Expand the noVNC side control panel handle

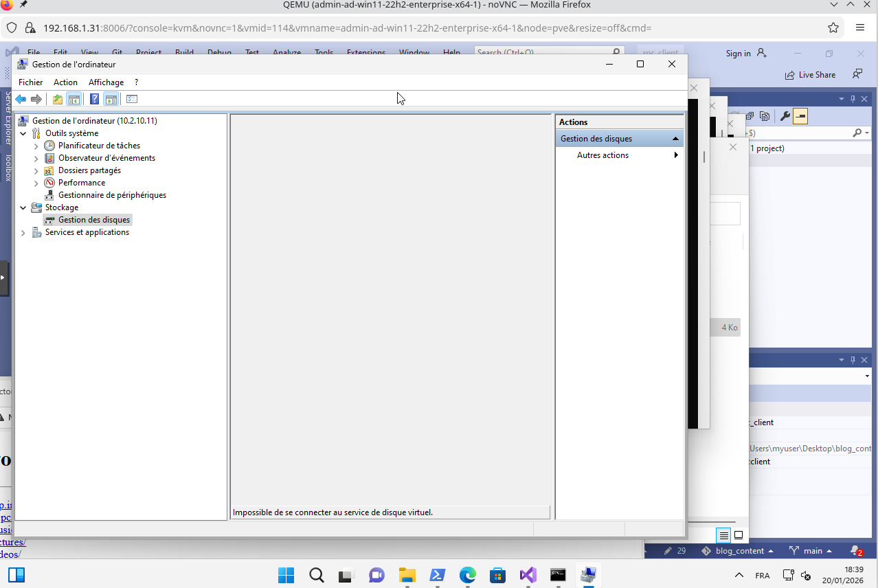click(x=3, y=278)
